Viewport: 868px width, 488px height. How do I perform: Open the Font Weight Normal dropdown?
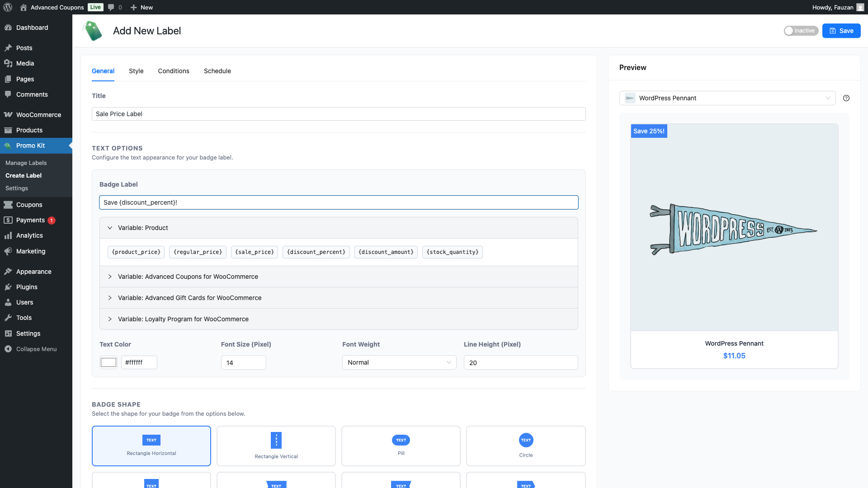[399, 362]
